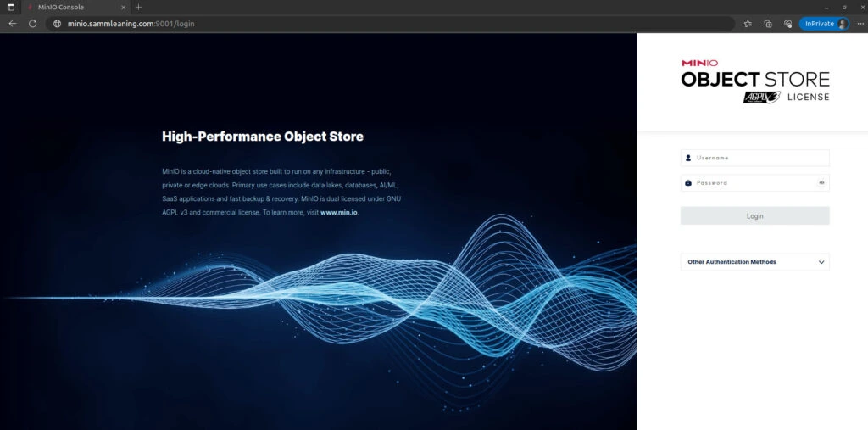Minimize the browser window
The width and height of the screenshot is (868, 430).
click(x=826, y=7)
